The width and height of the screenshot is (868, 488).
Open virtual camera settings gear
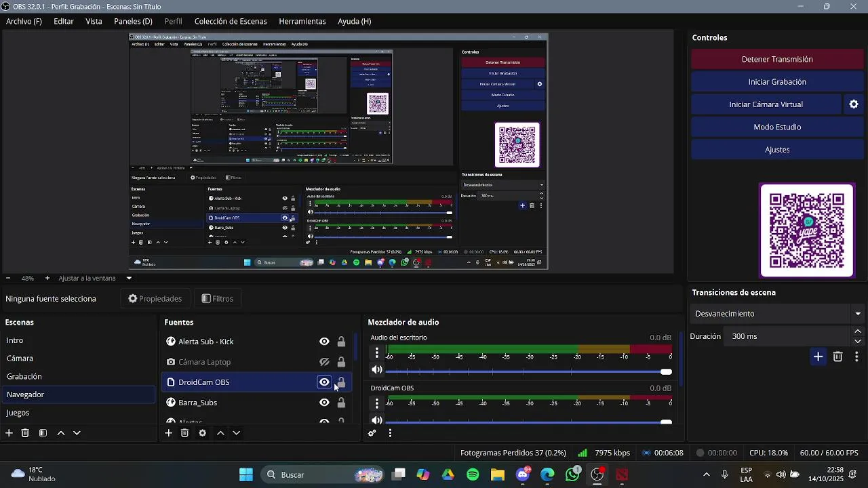(854, 104)
